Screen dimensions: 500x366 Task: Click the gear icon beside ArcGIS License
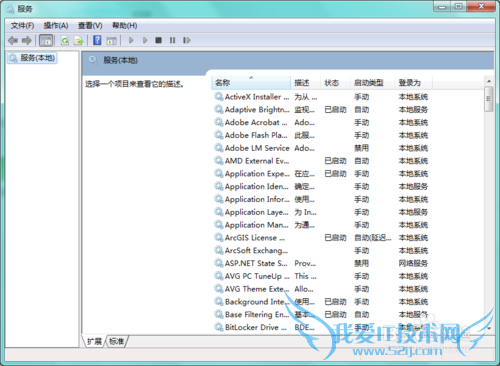pos(219,237)
